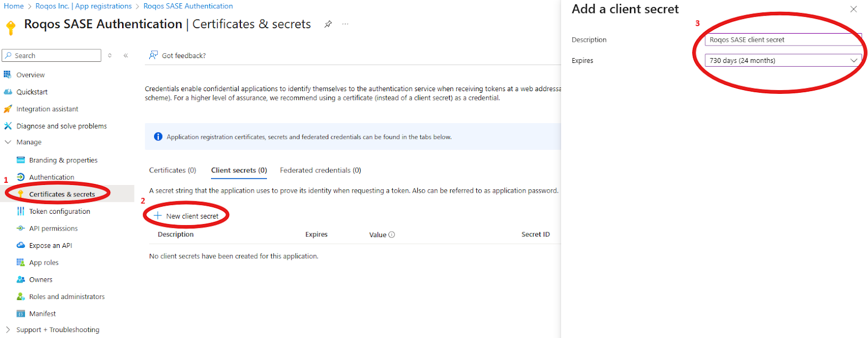Viewport: 868px width, 338px height.
Task: Open API permissions menu item
Action: tap(54, 228)
